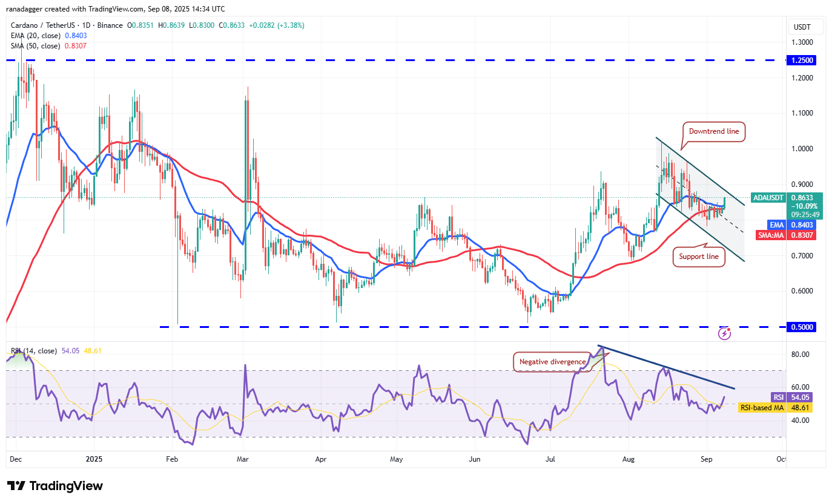Select the Cardano / TetherUS symbol title
Viewport: 832px width, 504px height.
[42, 25]
